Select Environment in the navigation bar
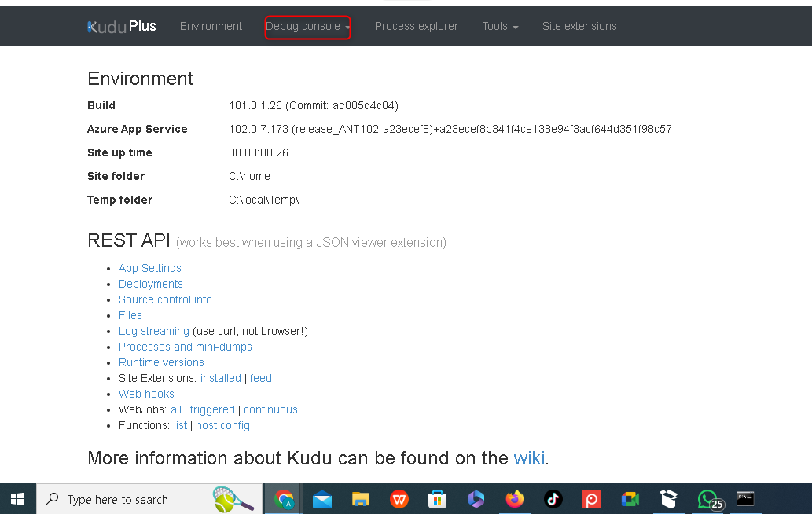Screen dimensions: 812x514 tap(211, 26)
